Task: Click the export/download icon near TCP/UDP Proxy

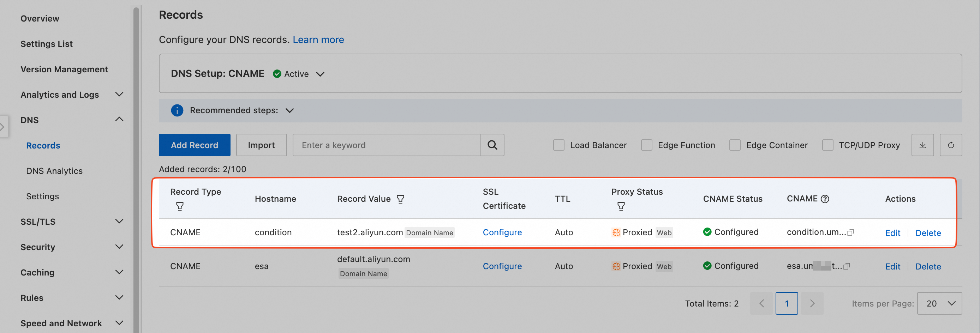Action: [x=922, y=145]
